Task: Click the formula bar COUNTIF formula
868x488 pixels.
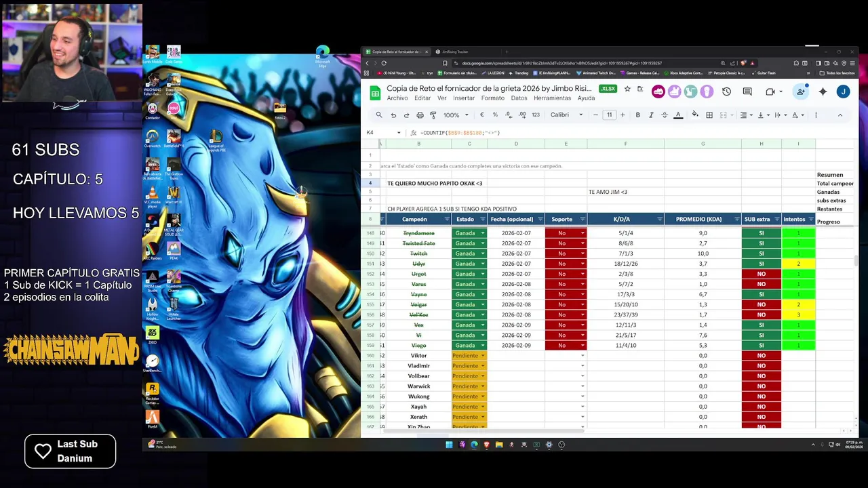Action: tap(460, 133)
